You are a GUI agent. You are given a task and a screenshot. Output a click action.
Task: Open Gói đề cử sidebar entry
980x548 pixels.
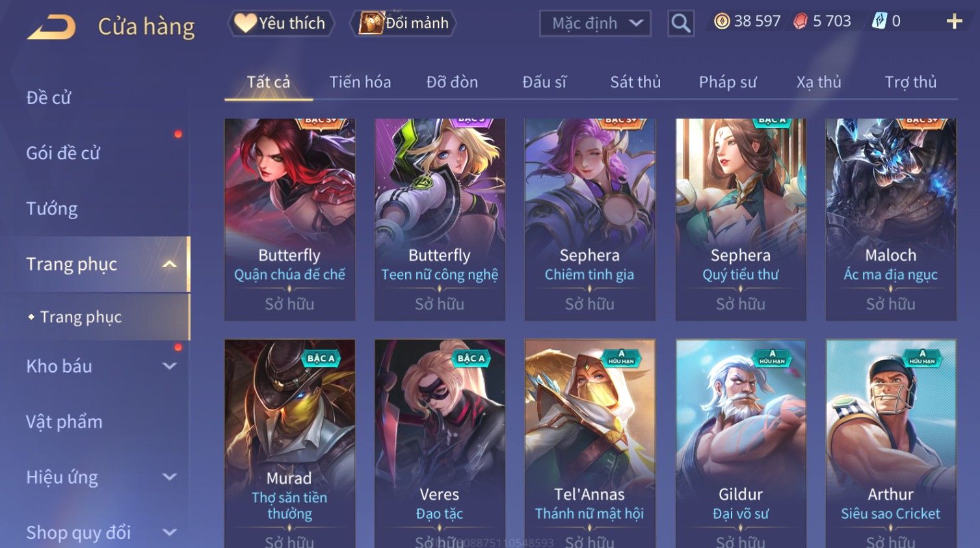(x=63, y=153)
